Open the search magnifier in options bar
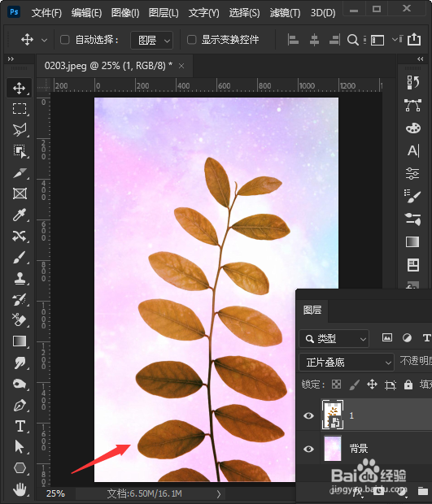This screenshot has width=432, height=504. [352, 40]
